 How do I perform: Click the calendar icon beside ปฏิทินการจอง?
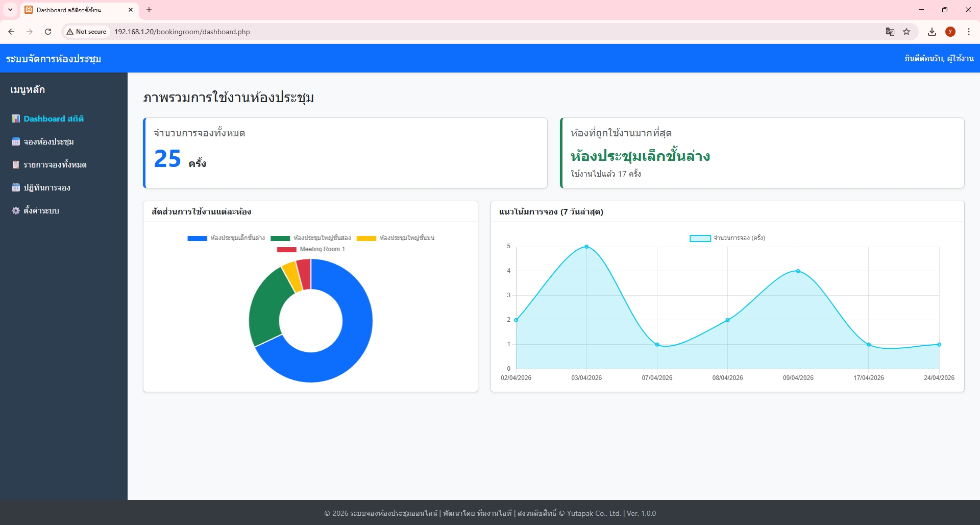pos(16,187)
